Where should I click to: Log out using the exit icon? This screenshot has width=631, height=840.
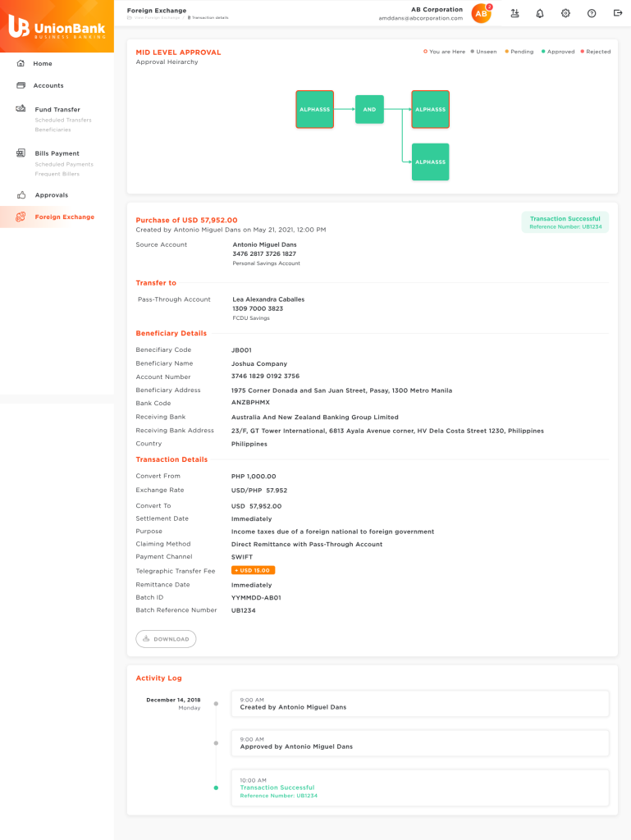[618, 13]
